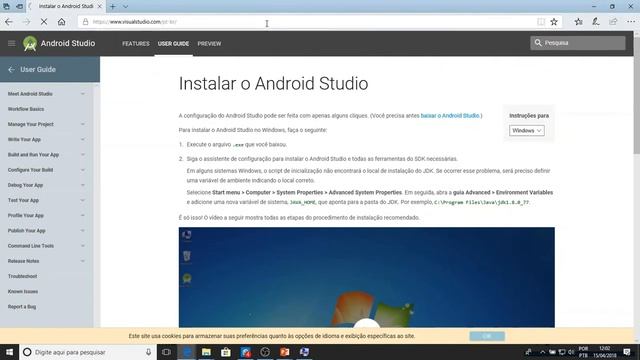640x360 pixels.
Task: Click the Share page icon
Action: point(613,22)
